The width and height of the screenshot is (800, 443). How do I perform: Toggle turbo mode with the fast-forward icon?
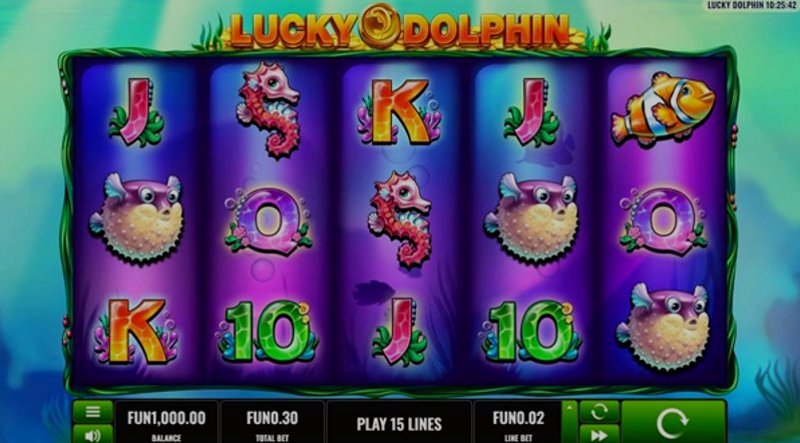point(599,435)
